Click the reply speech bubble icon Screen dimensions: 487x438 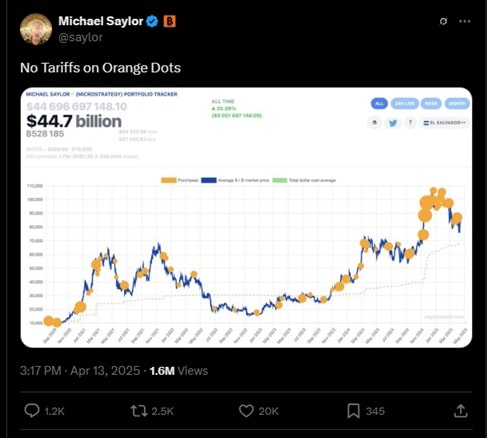(x=32, y=411)
